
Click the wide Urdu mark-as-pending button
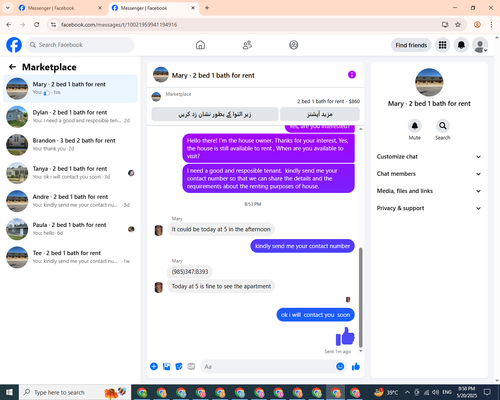tap(215, 114)
